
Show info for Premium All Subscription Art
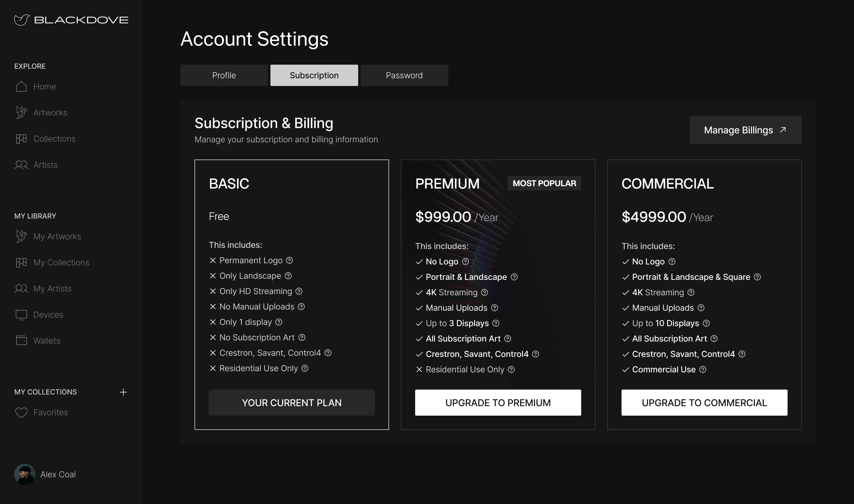pos(508,339)
